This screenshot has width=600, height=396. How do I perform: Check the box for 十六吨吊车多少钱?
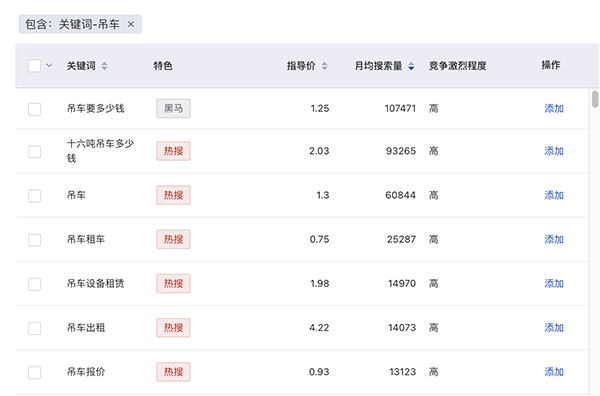click(34, 151)
